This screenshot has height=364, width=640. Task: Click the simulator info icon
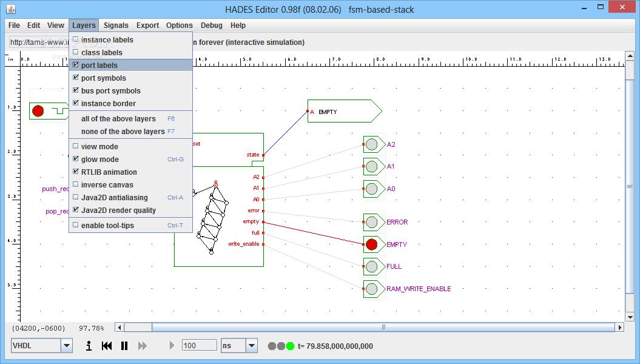89,346
